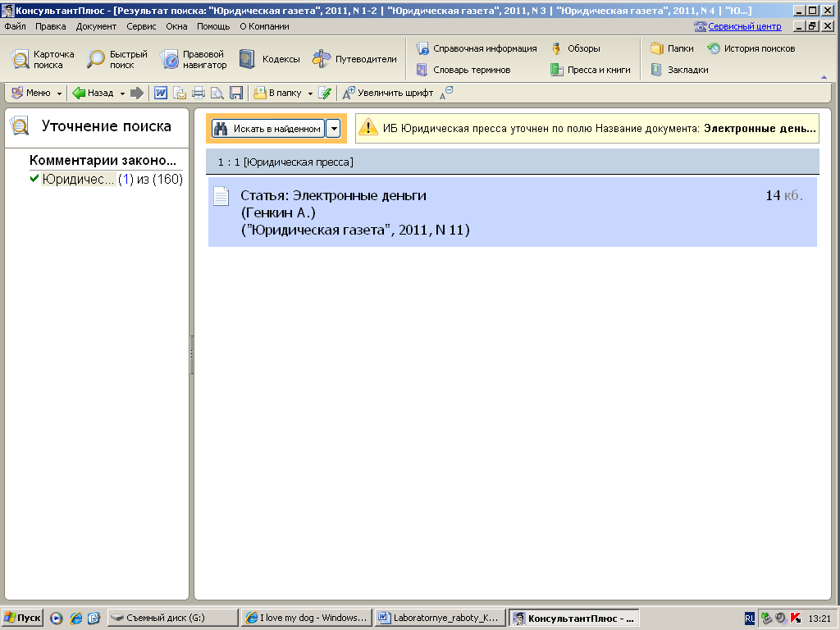
Task: Click Увеличить шрифт to enlarge font
Action: pyautogui.click(x=388, y=94)
